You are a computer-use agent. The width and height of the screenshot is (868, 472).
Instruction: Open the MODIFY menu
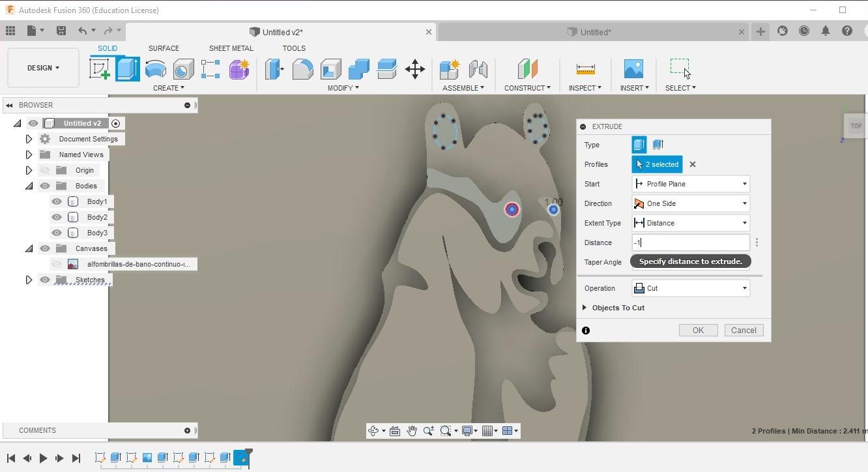[x=343, y=88]
